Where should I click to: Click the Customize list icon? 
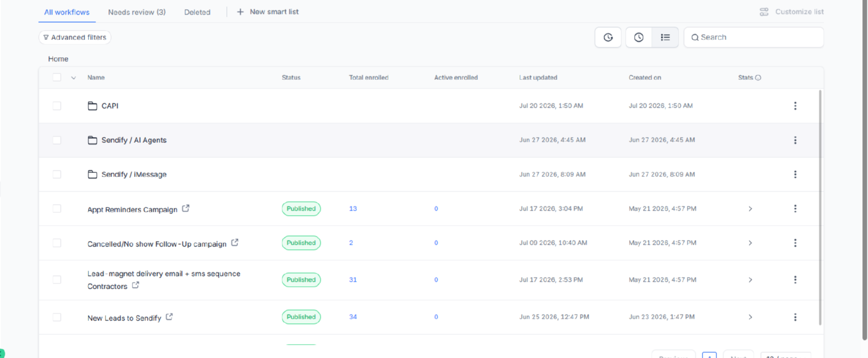coord(764,12)
